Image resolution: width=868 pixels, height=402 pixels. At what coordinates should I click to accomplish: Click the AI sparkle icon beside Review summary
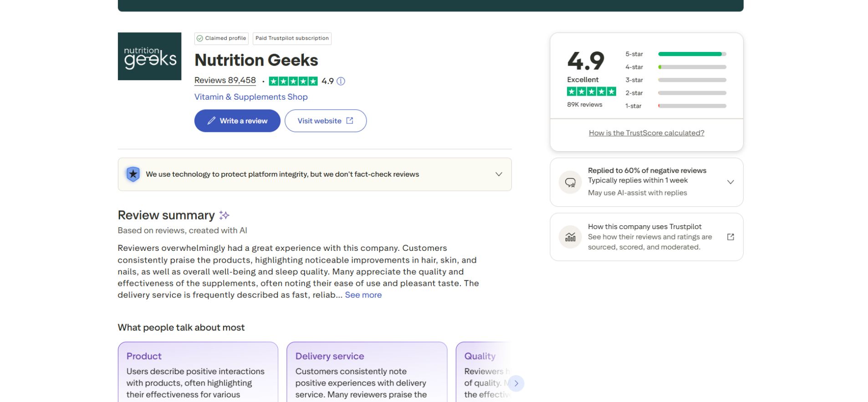[x=224, y=215]
